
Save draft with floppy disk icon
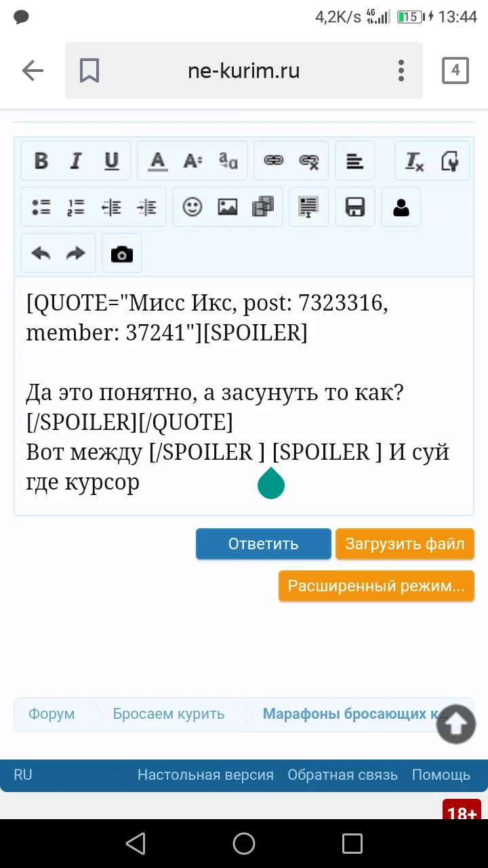click(355, 207)
